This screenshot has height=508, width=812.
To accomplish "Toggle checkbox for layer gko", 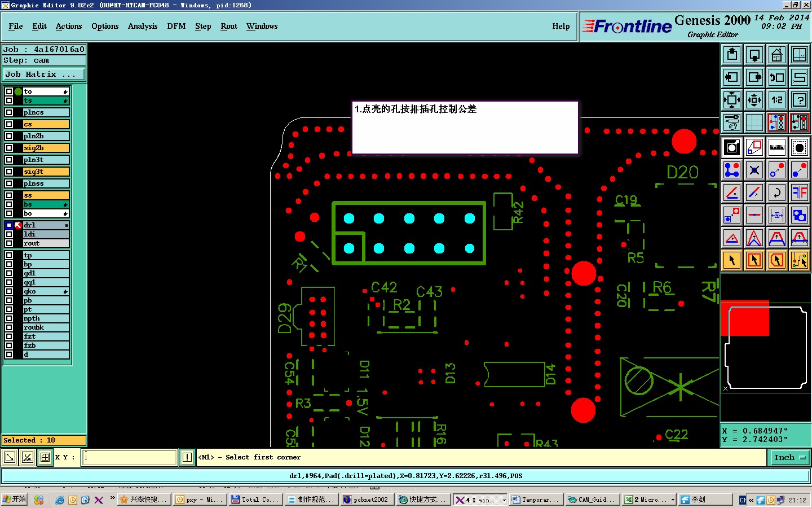I will pos(9,291).
